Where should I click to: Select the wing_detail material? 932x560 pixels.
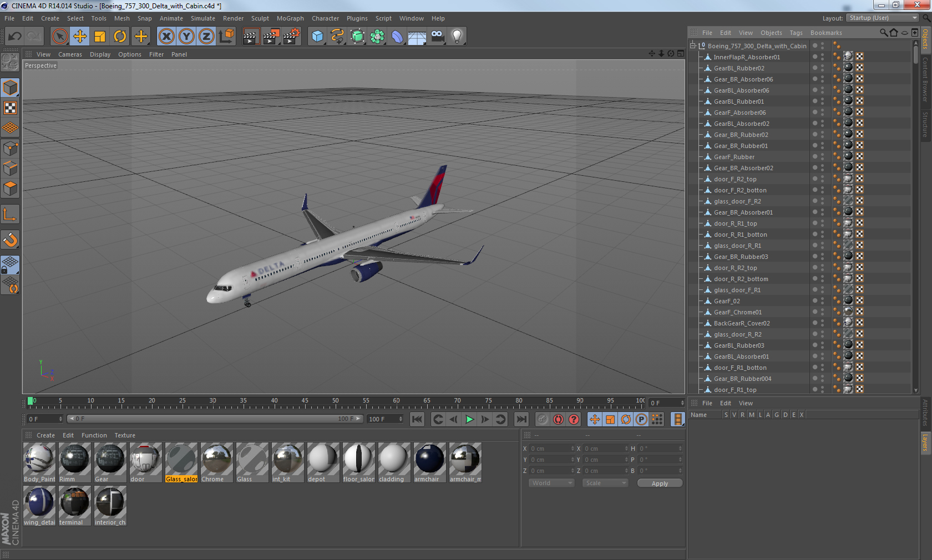pos(39,506)
